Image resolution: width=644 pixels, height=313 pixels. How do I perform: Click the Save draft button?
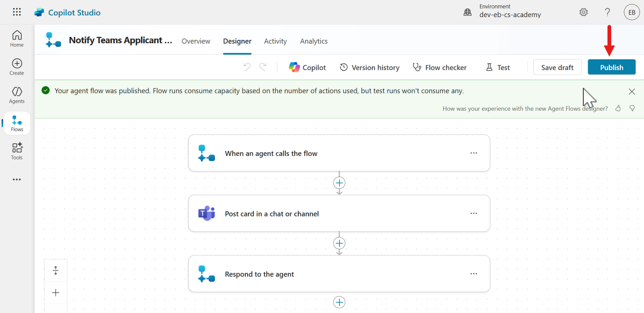pyautogui.click(x=557, y=67)
